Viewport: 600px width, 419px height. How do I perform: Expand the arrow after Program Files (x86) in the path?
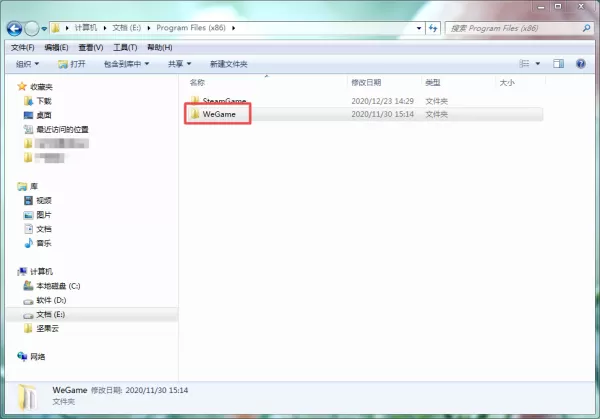click(x=233, y=28)
